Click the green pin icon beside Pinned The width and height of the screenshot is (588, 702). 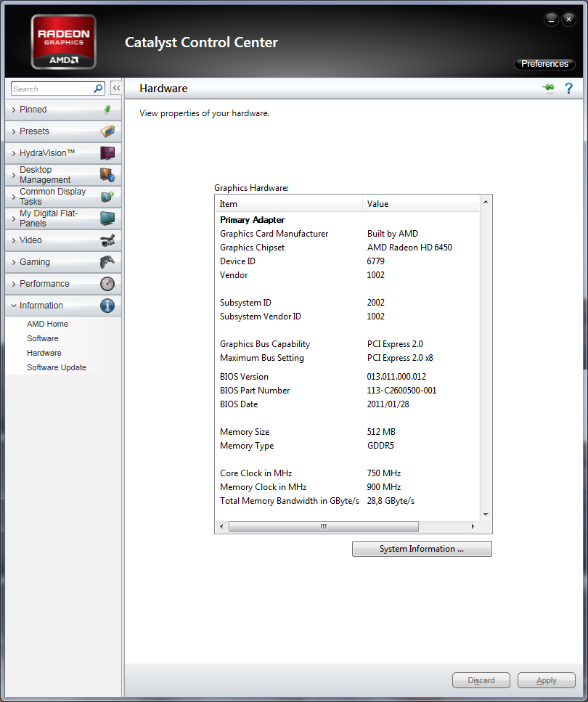click(x=107, y=109)
